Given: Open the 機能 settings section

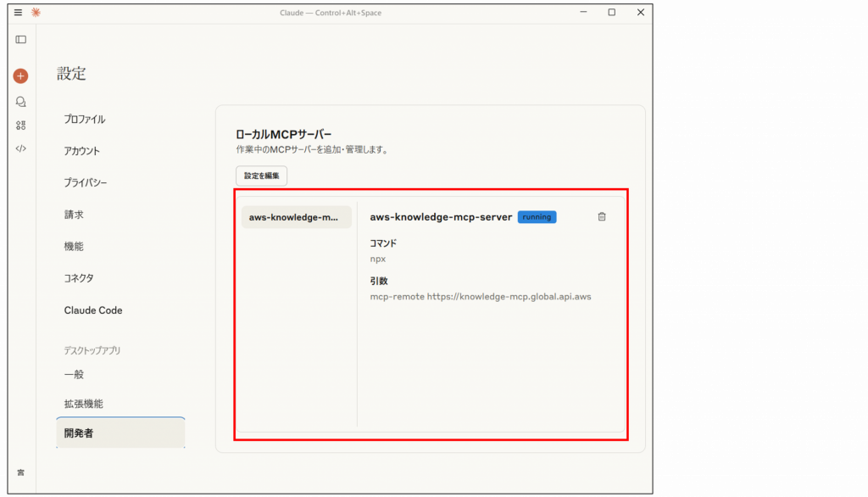Looking at the screenshot, I should point(74,246).
